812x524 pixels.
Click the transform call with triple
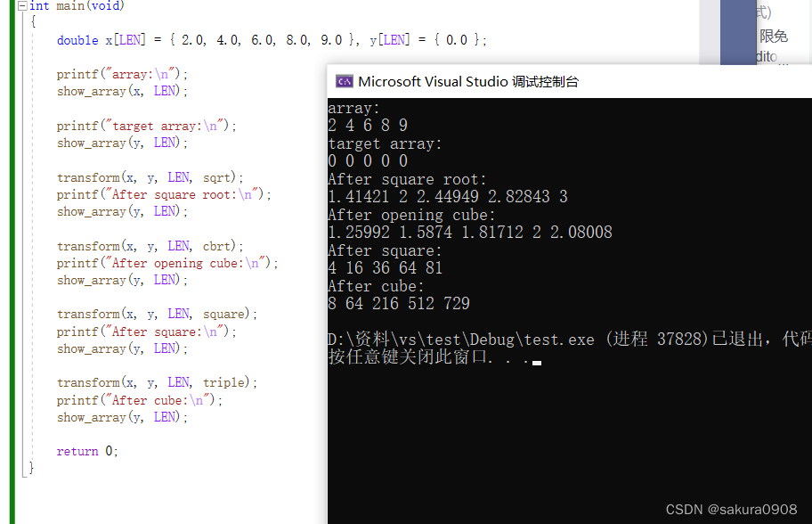[x=157, y=383]
